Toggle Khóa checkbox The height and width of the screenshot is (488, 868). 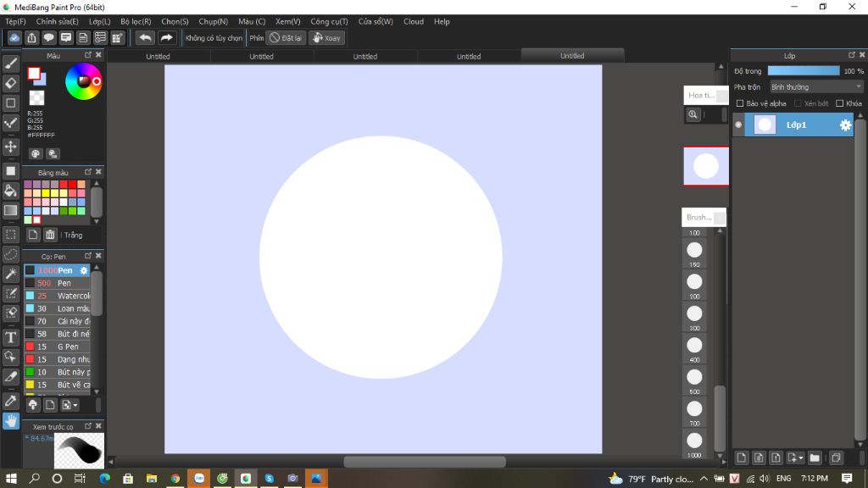pyautogui.click(x=840, y=103)
